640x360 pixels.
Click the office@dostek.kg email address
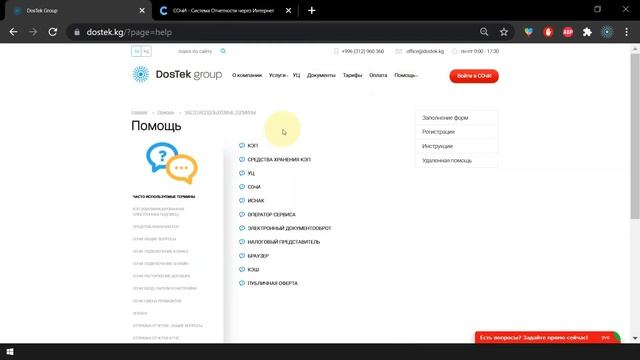coord(424,51)
